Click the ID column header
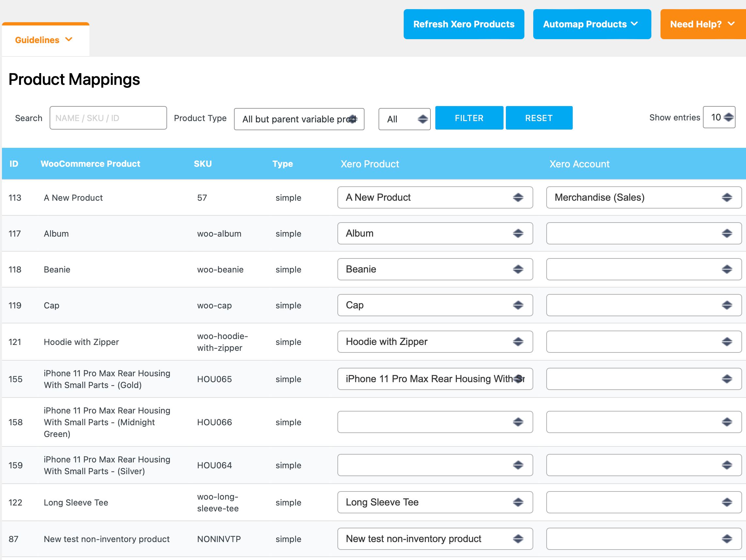The width and height of the screenshot is (746, 560). [14, 163]
